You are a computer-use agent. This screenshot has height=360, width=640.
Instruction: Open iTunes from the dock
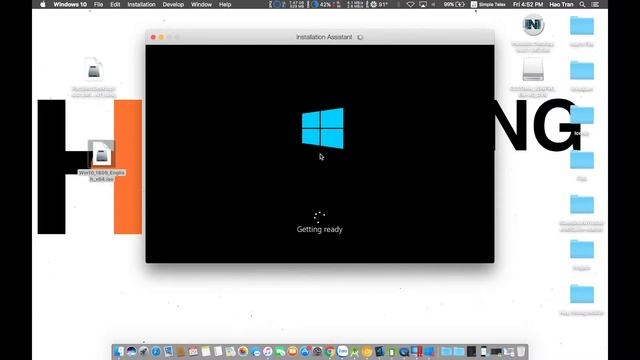268,351
